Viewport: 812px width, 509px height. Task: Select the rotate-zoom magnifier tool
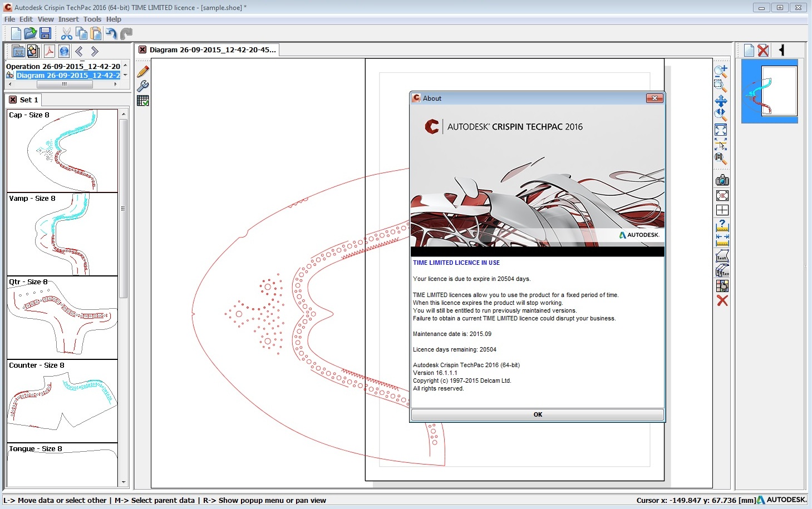pyautogui.click(x=721, y=115)
